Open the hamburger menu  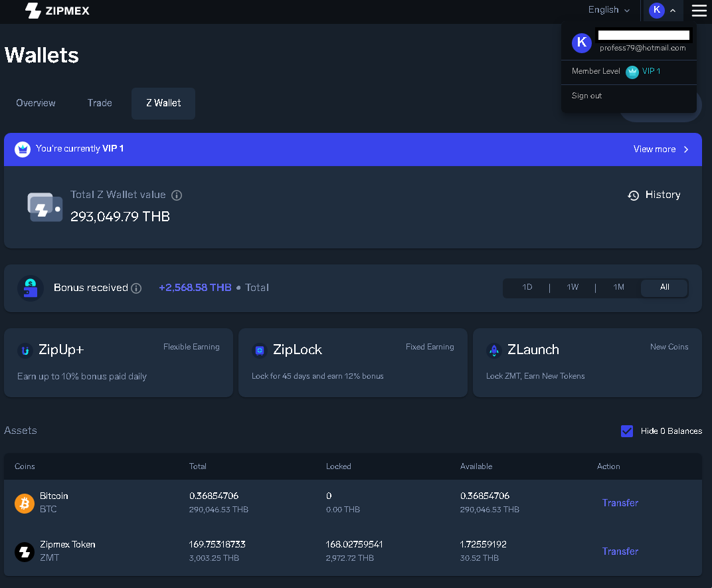699,11
